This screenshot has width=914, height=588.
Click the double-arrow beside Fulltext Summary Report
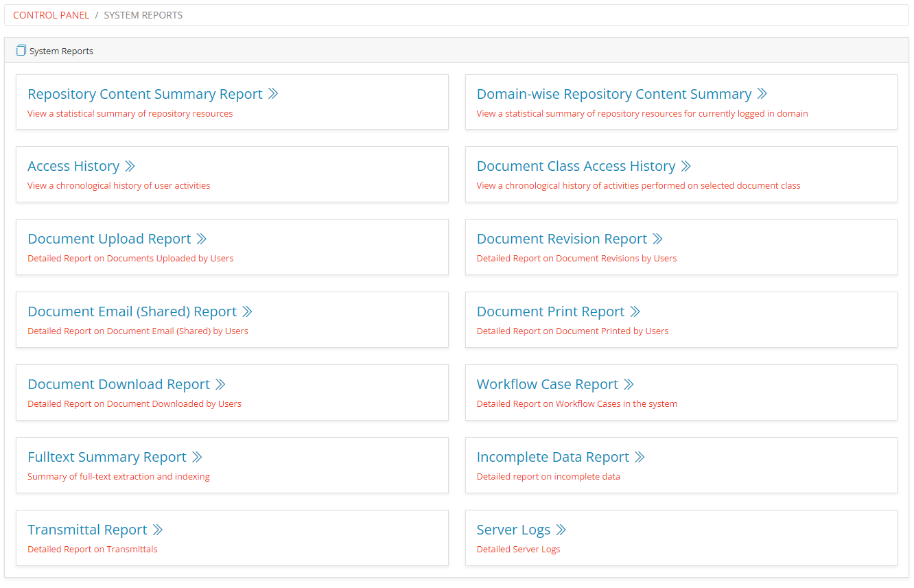pos(198,456)
